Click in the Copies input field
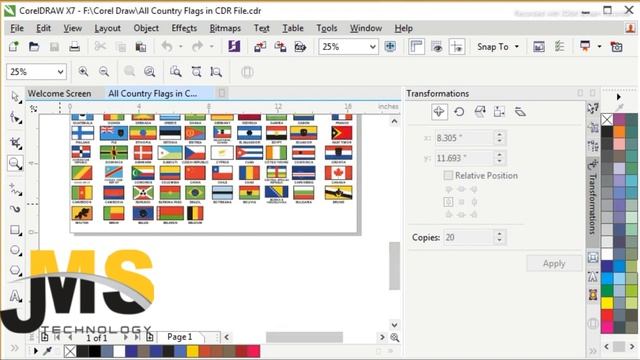640x360 pixels. (x=468, y=237)
